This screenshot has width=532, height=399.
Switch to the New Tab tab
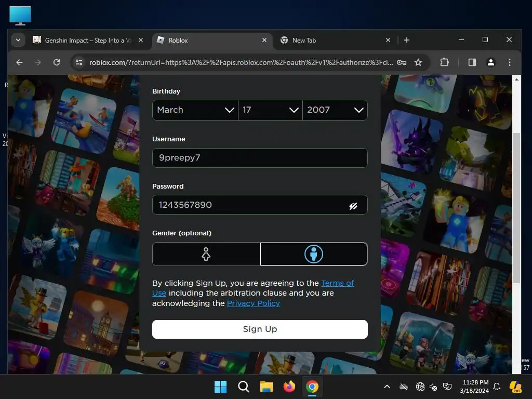(336, 41)
